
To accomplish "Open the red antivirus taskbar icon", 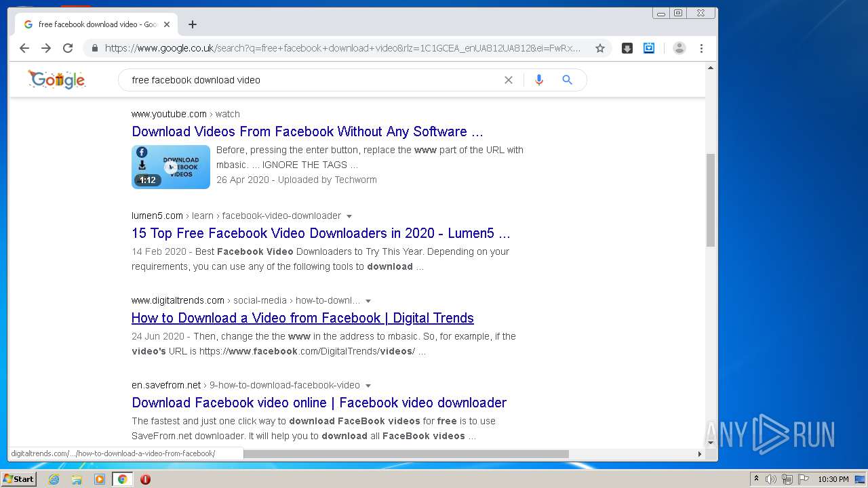I will [145, 479].
